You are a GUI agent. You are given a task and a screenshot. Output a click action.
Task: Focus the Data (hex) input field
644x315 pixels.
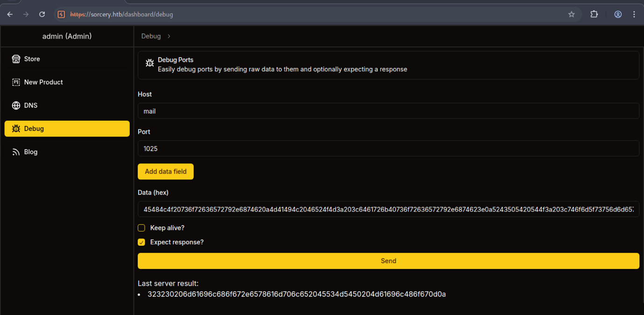coord(388,210)
